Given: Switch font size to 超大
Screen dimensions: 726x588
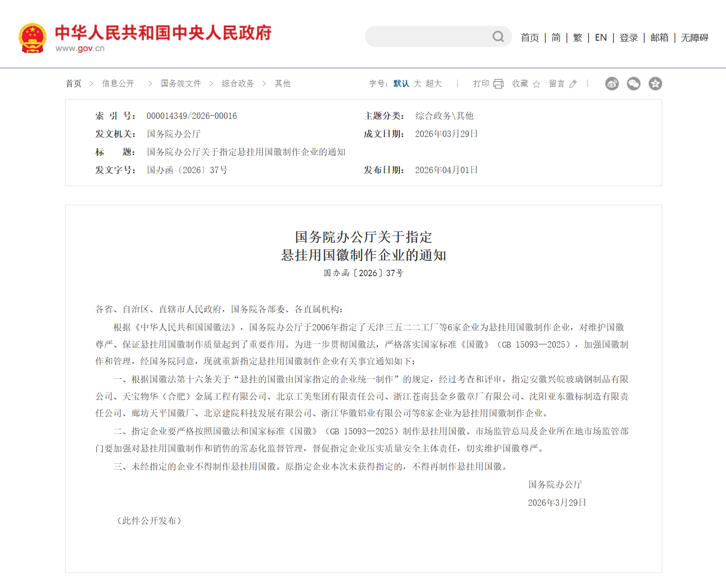Looking at the screenshot, I should click(x=433, y=84).
